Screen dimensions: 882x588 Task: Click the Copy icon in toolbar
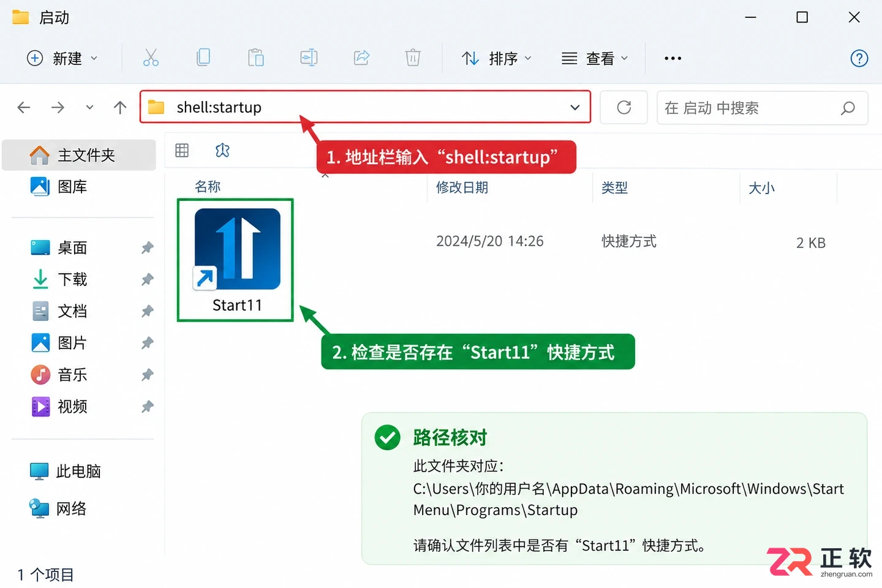pyautogui.click(x=203, y=58)
